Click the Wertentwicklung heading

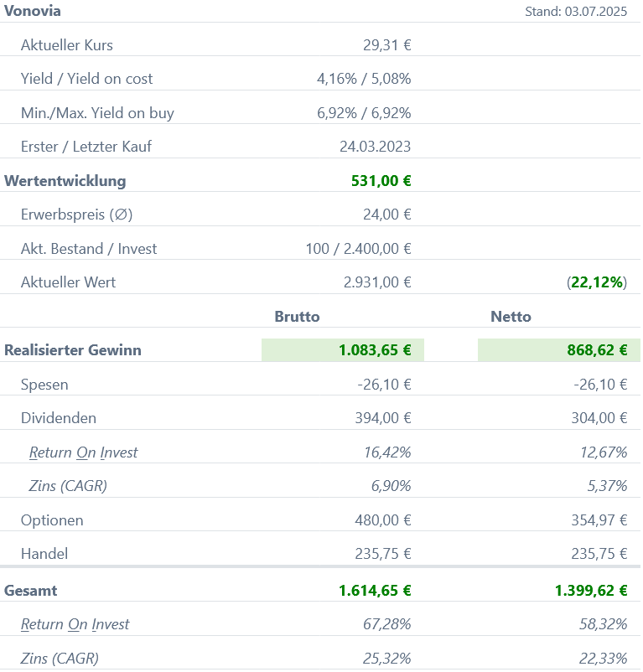point(65,180)
